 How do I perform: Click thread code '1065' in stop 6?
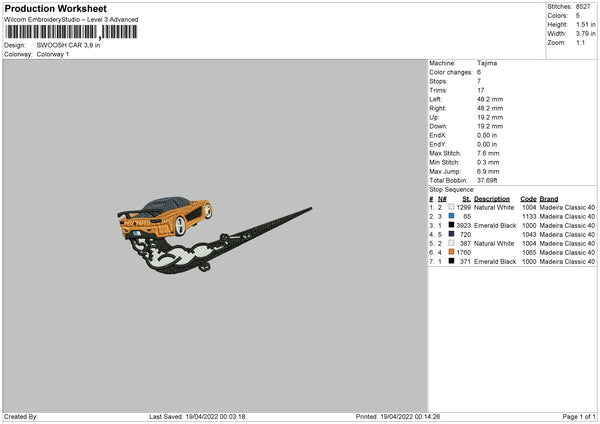pyautogui.click(x=529, y=253)
